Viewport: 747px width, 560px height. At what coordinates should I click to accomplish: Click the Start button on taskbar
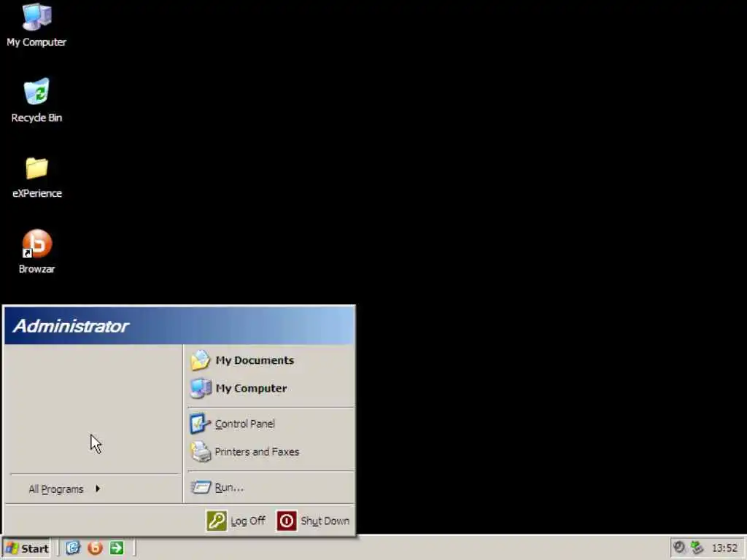click(x=27, y=548)
